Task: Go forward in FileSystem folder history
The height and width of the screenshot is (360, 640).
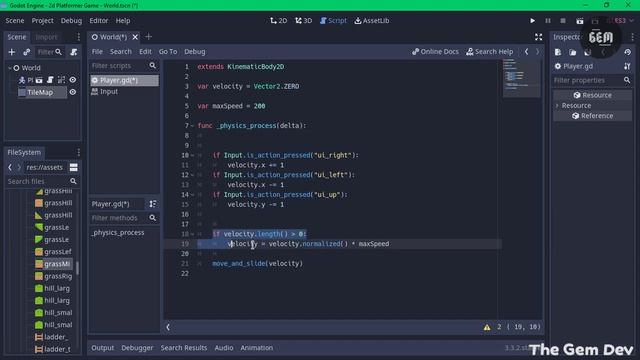Action: [18, 167]
